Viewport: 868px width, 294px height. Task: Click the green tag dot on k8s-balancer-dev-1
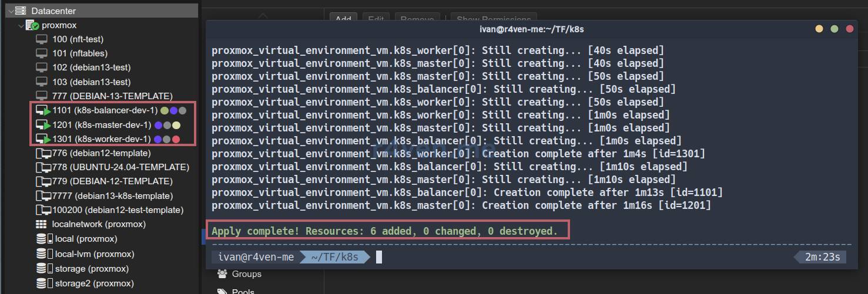pos(165,110)
